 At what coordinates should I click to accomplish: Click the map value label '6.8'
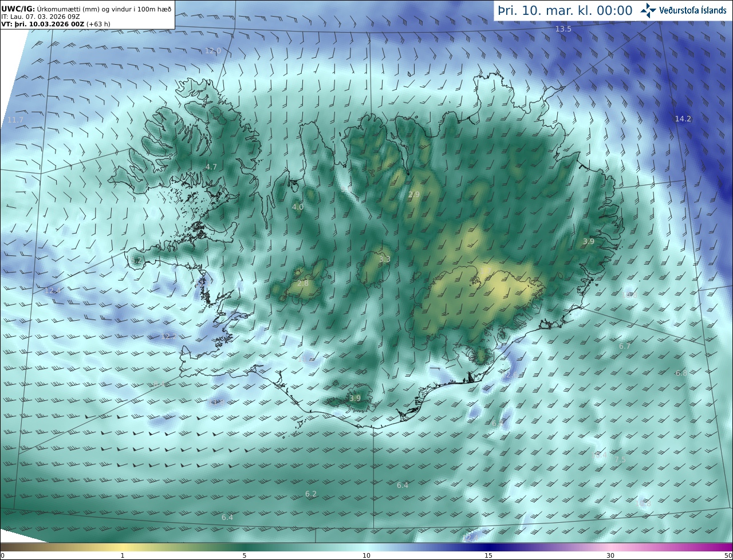(x=681, y=373)
